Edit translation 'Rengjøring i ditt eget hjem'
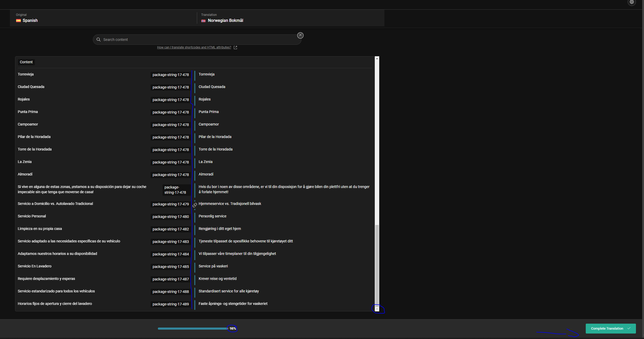The height and width of the screenshot is (339, 644). [x=220, y=229]
